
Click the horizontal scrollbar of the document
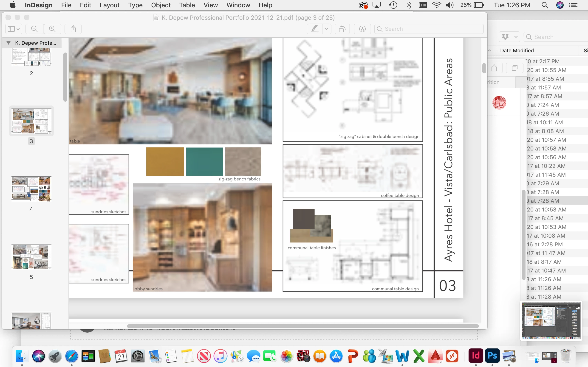tap(302, 326)
